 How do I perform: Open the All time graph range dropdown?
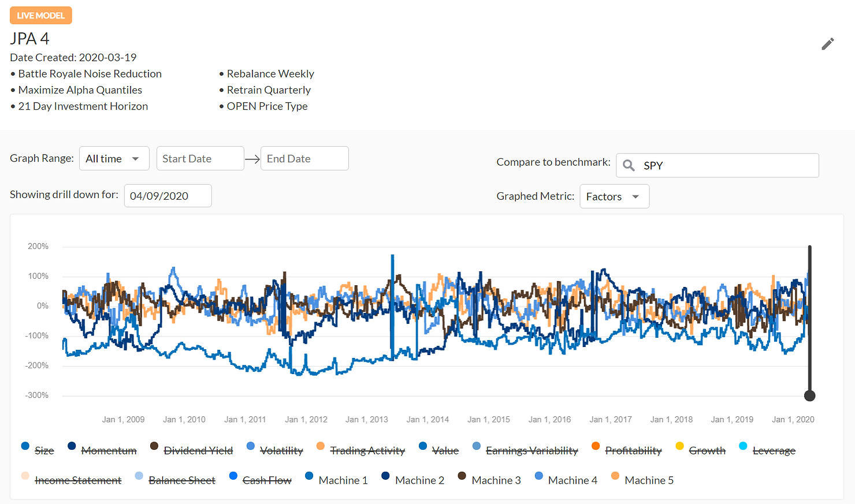(x=114, y=158)
